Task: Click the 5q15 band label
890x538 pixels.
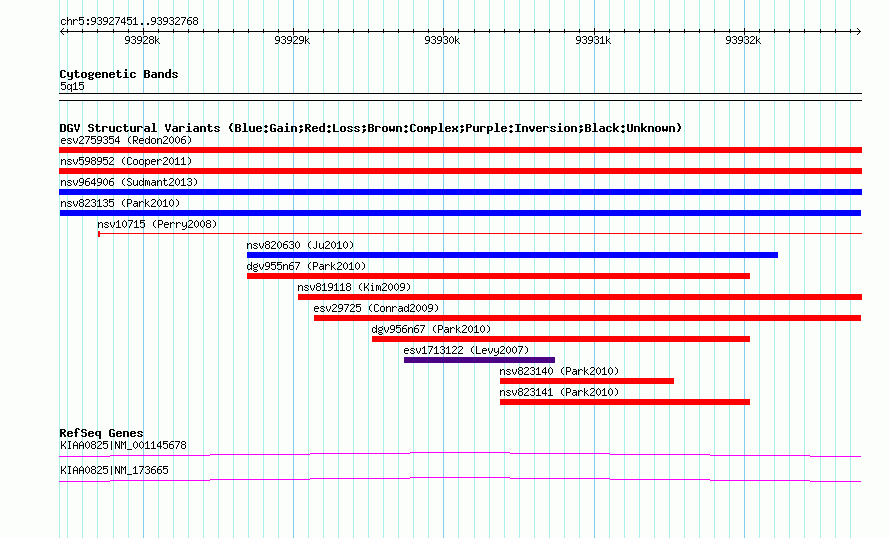Action: [x=72, y=86]
